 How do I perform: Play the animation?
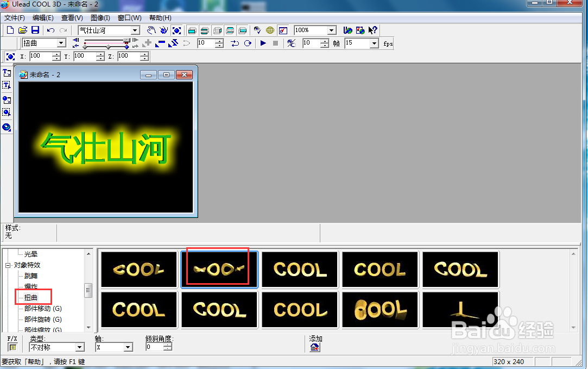coord(263,43)
